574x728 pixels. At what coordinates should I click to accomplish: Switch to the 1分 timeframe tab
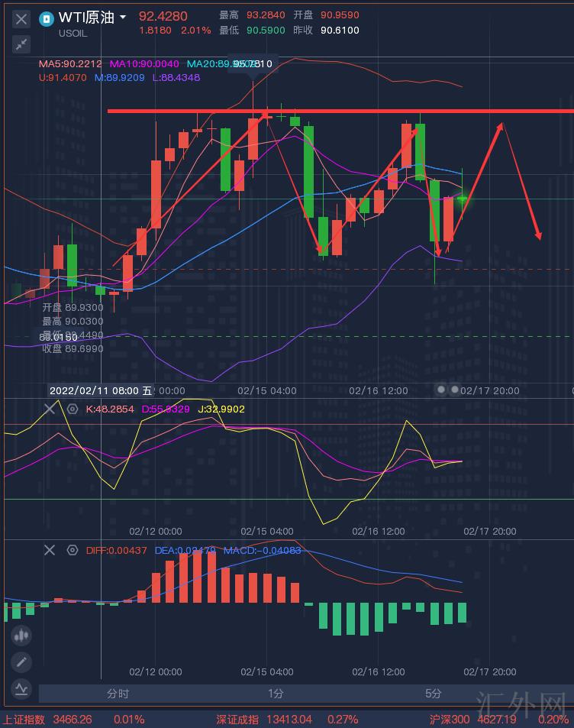tap(276, 694)
